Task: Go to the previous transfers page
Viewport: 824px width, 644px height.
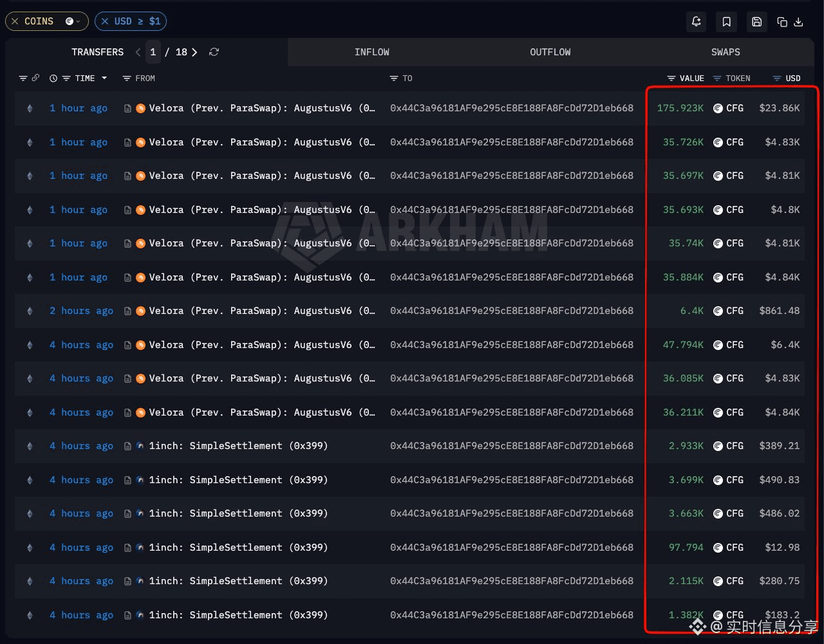Action: (138, 52)
